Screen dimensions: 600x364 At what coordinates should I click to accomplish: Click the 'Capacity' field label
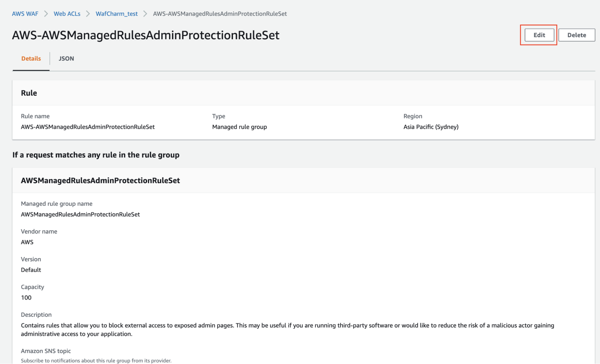point(32,287)
